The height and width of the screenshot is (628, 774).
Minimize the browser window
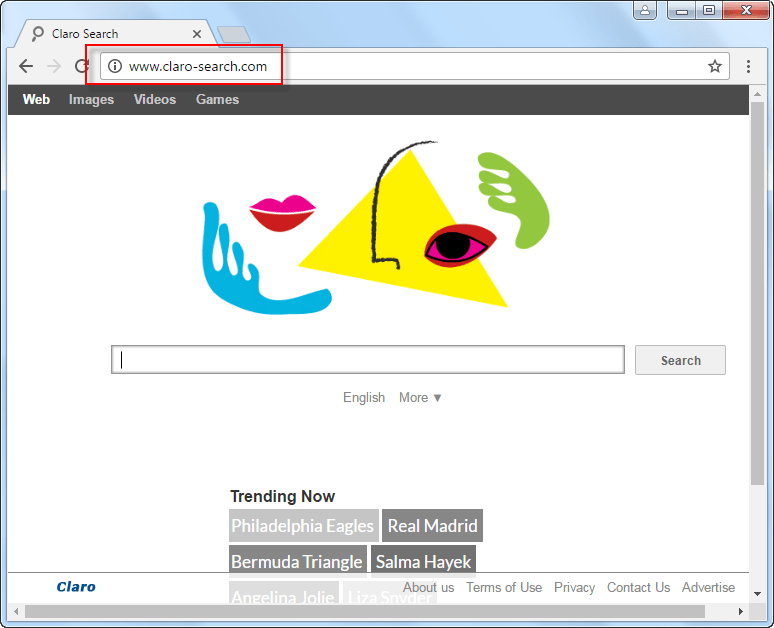(682, 10)
